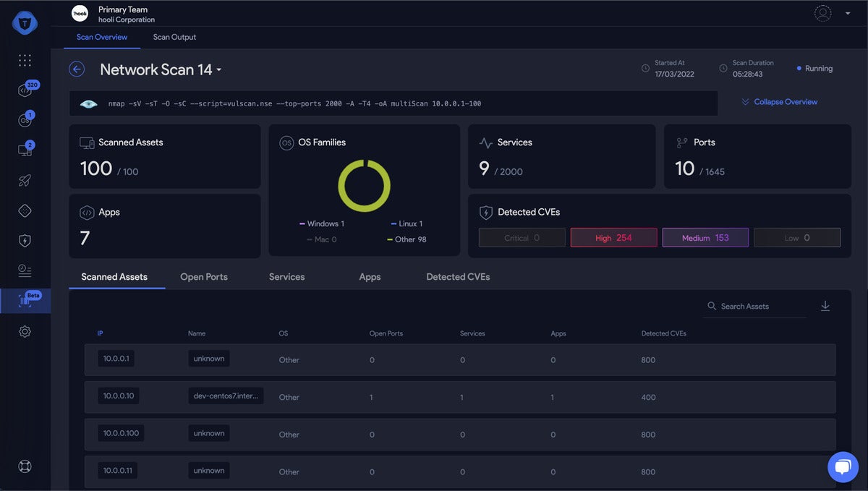The height and width of the screenshot is (491, 868).
Task: Click the Search Assets field
Action: click(x=754, y=307)
